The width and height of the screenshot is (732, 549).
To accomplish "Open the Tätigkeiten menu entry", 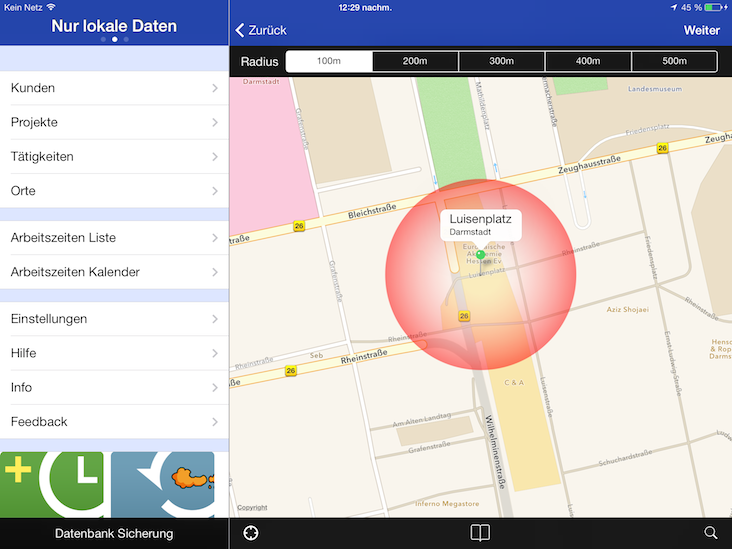I will [x=114, y=156].
